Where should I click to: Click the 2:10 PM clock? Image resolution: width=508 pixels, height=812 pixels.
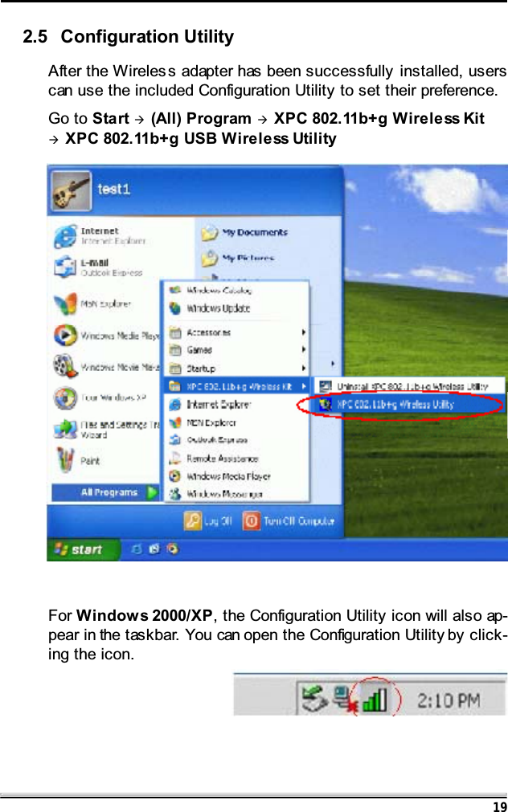tap(449, 700)
